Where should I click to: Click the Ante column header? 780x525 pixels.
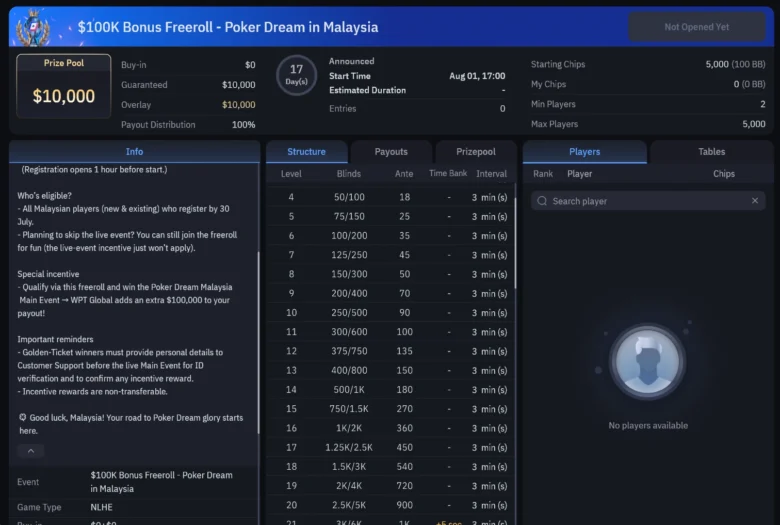(404, 174)
